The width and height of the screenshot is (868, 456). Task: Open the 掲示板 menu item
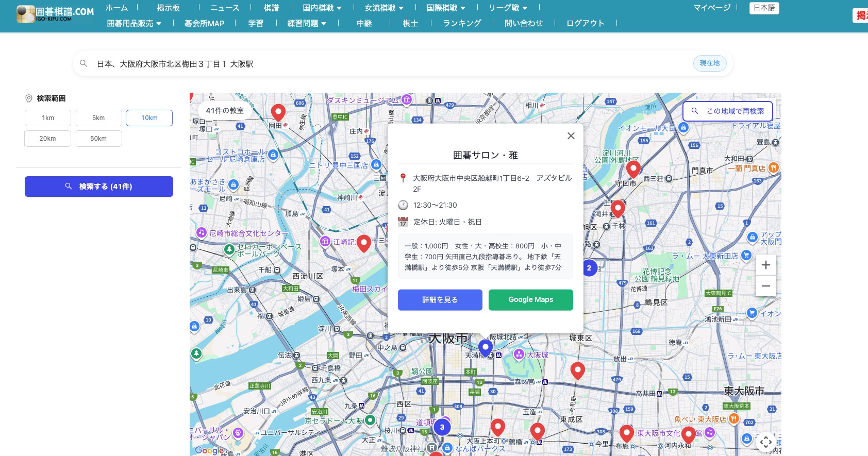(x=169, y=8)
